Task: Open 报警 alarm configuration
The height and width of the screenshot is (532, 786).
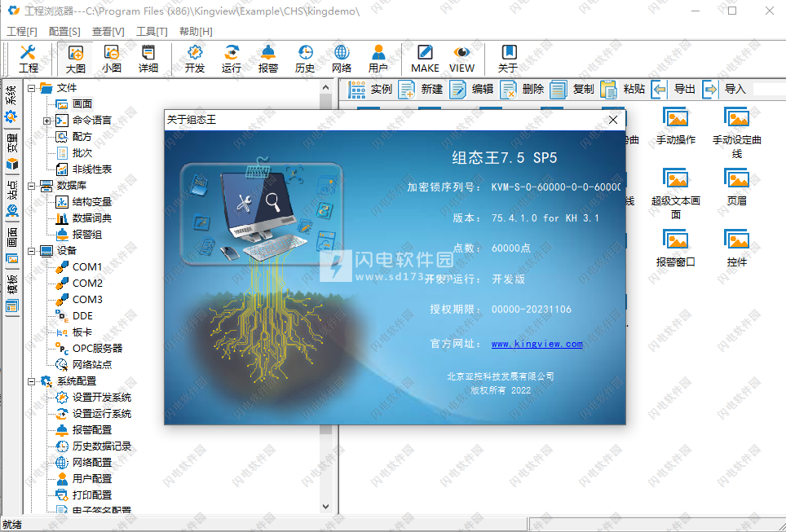Action: [268, 59]
